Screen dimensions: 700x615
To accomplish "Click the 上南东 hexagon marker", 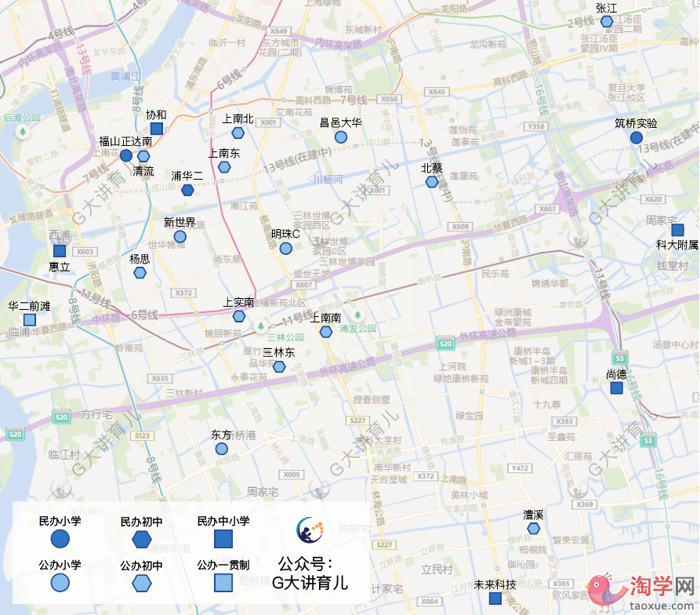I will click(x=224, y=167).
